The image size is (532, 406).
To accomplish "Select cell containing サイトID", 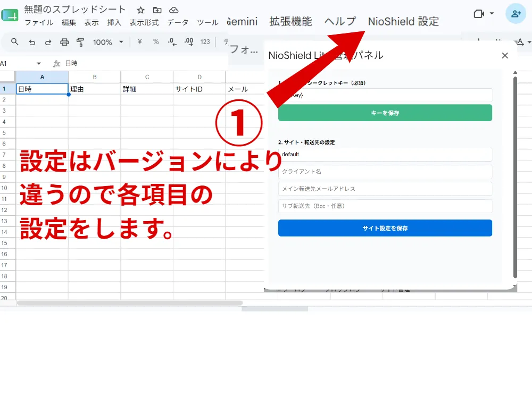I will coord(199,89).
